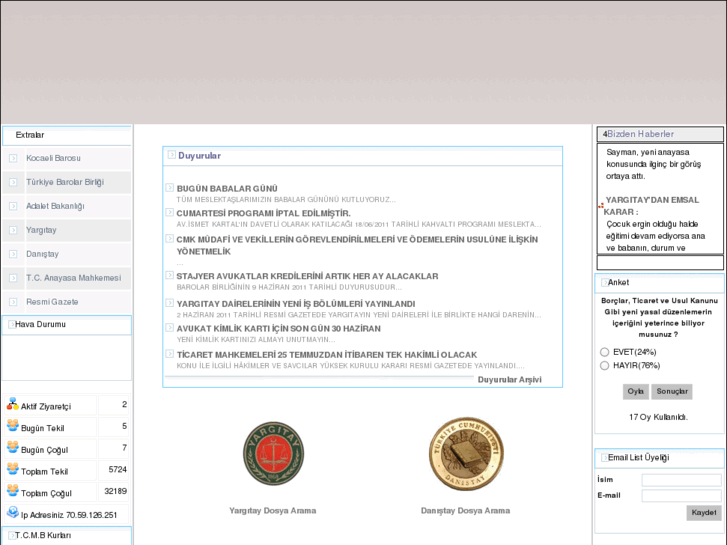Click the Toplam Çoğul visitors icon
727x545 pixels.
pos(13,490)
